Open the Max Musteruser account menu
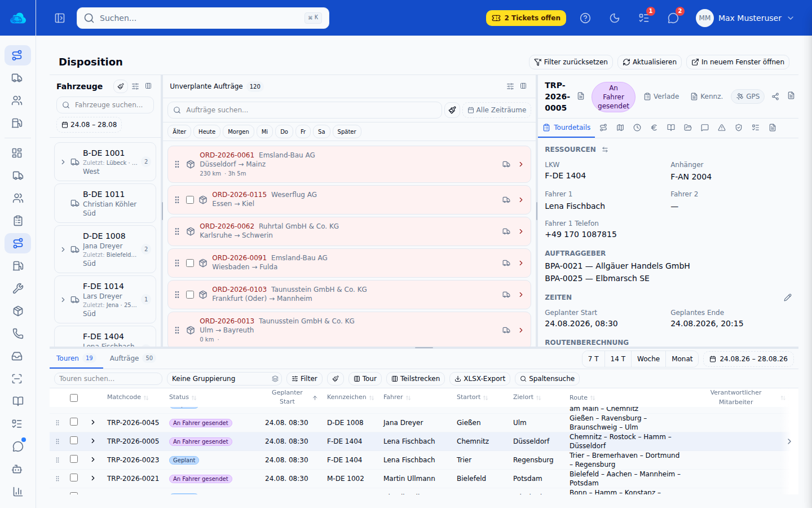812x508 pixels. [745, 18]
